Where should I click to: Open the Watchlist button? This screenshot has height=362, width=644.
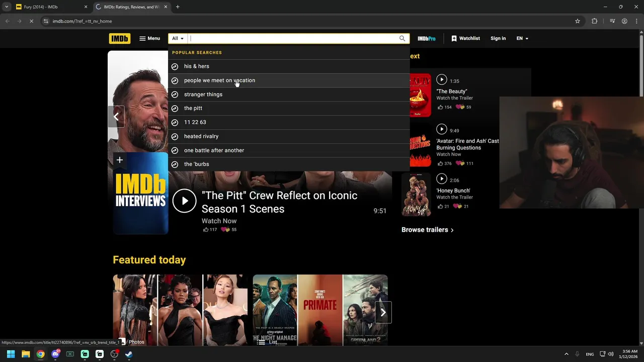465,38
